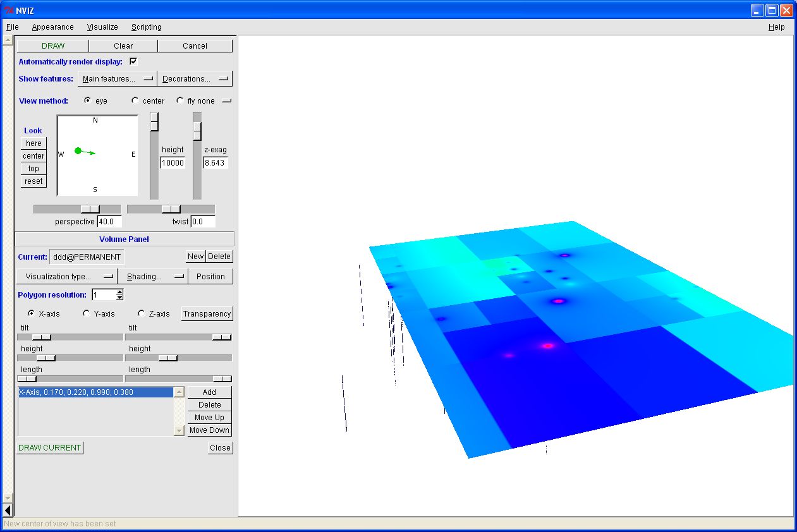Click the Transparency button
The image size is (797, 532).
pos(207,314)
